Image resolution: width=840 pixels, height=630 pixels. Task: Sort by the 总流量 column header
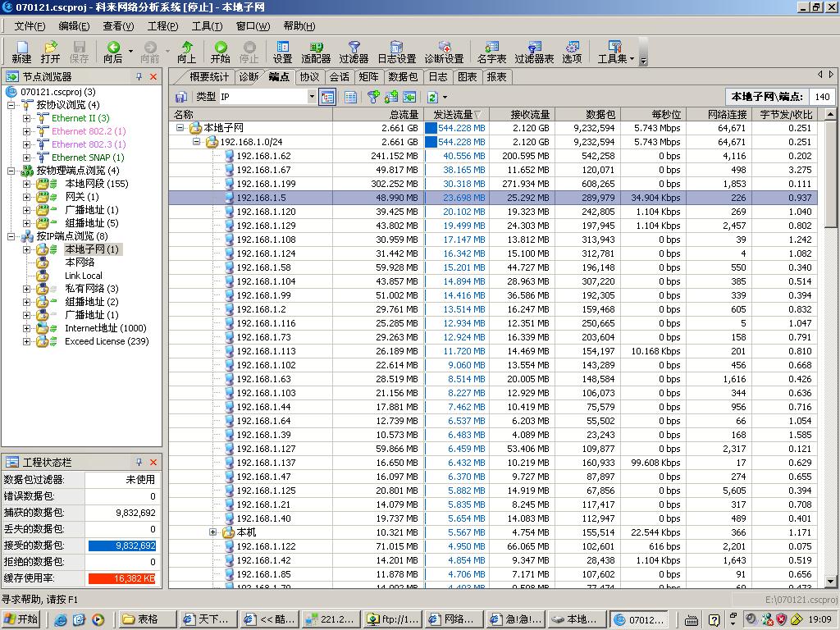[403, 115]
